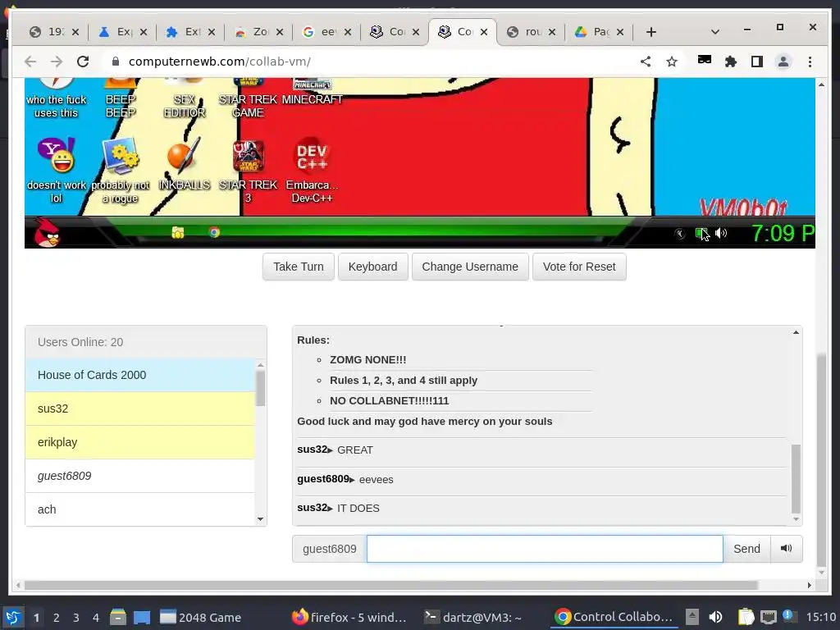
Task: Click the VM taskbar folder icon
Action: coord(178,232)
